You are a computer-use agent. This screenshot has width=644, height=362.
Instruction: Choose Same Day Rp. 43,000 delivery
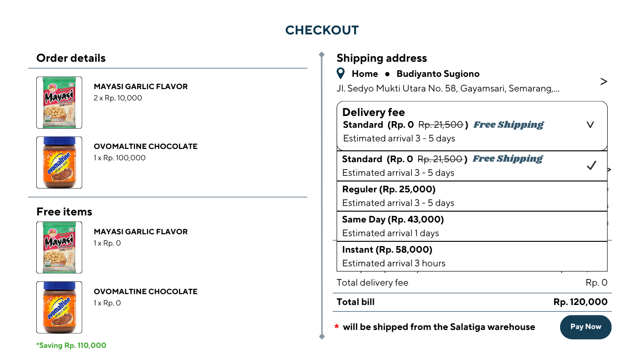[471, 226]
